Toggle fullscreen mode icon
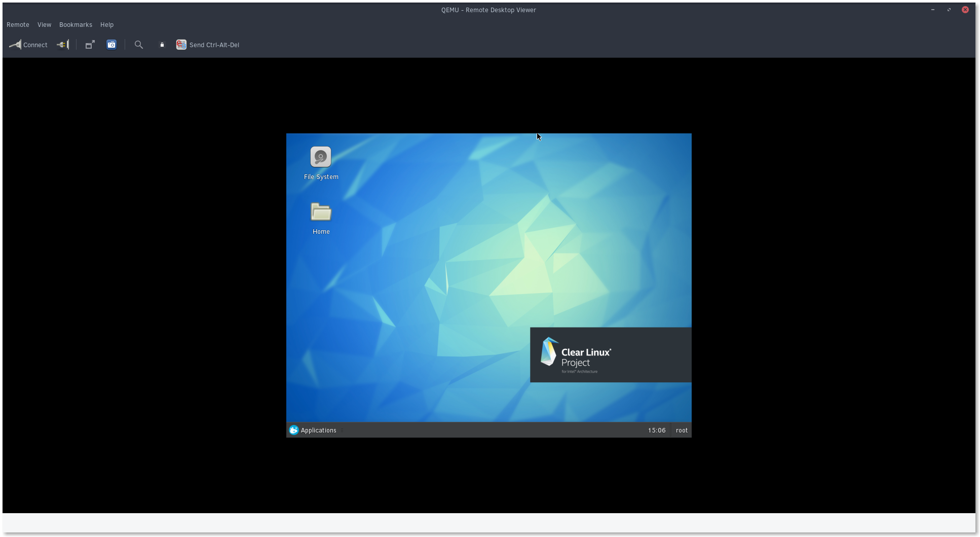 (90, 45)
